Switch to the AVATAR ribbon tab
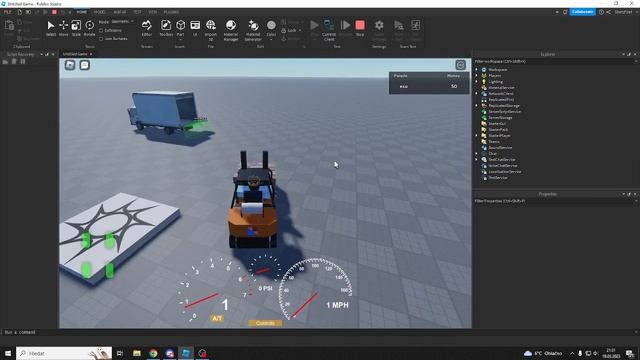 click(x=120, y=12)
